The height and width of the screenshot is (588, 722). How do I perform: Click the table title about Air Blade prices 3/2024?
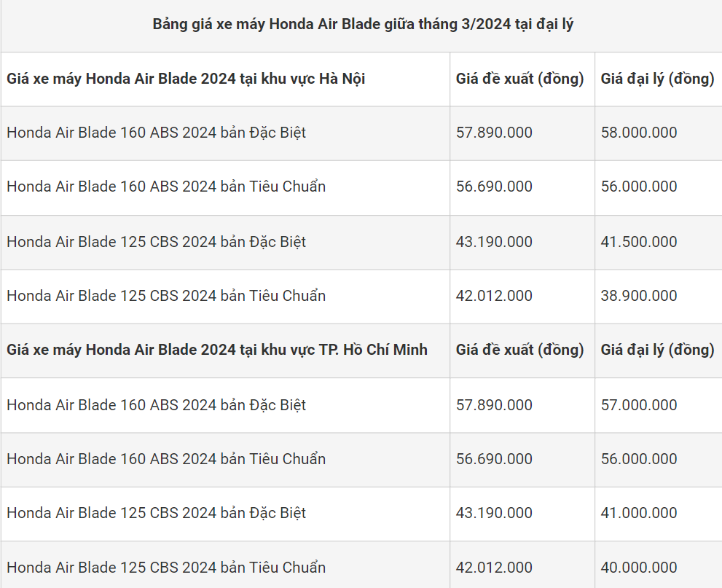[x=363, y=24]
